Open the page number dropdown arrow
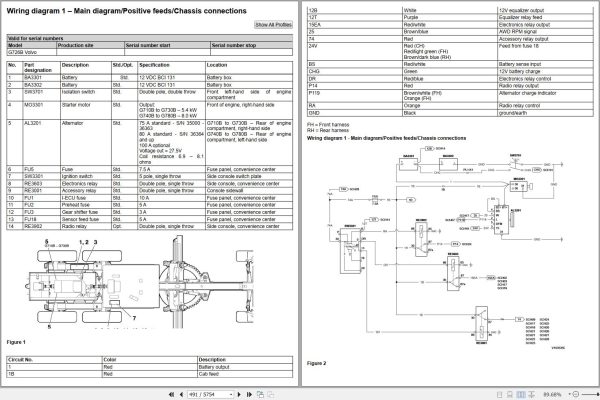Screen dimensions: 600x400 coord(231,394)
